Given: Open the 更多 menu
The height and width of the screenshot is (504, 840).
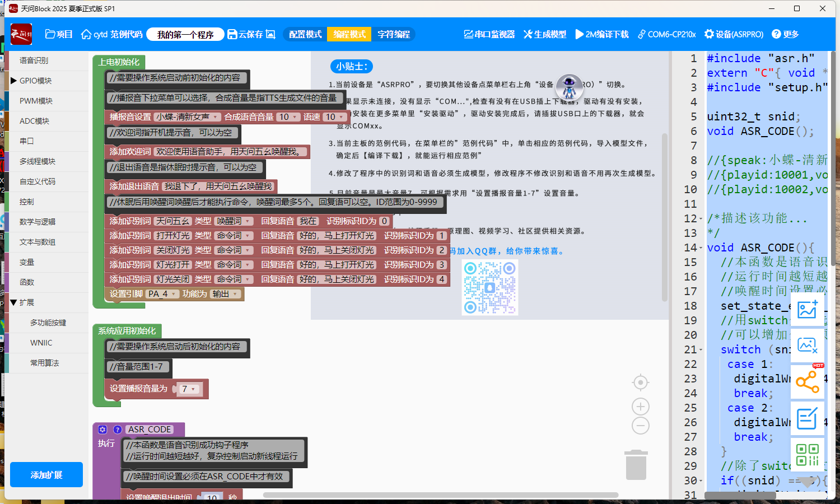Looking at the screenshot, I should click(x=785, y=34).
